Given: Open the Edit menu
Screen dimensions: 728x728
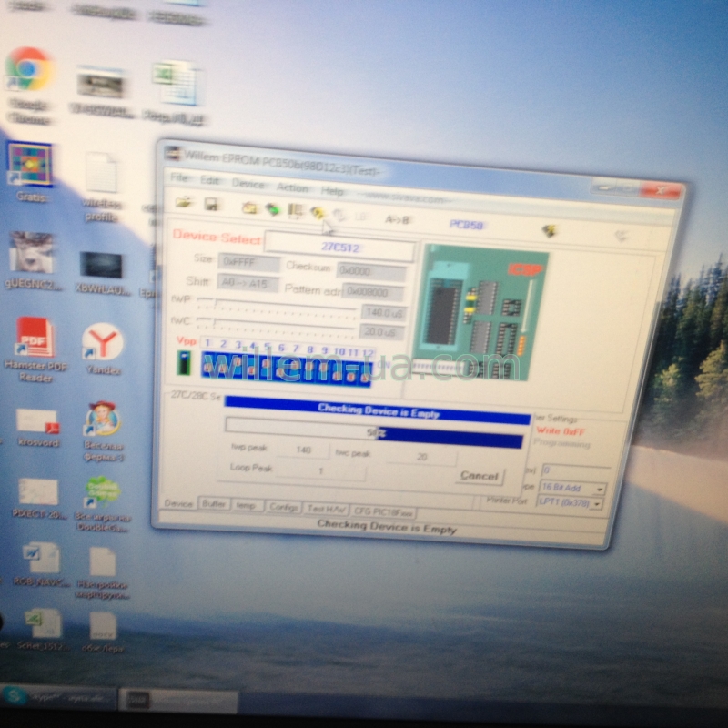Looking at the screenshot, I should click(210, 180).
